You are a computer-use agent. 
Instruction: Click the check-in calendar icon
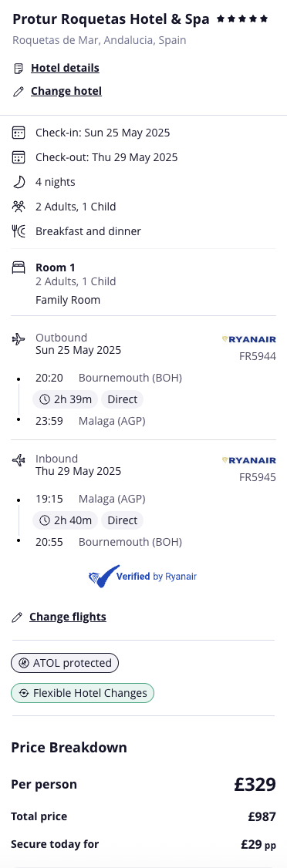coord(19,133)
